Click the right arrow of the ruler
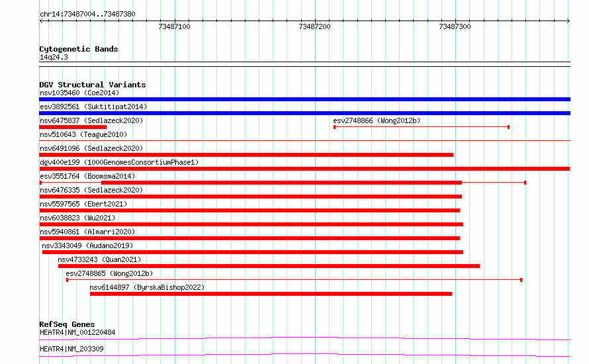 [x=568, y=21]
